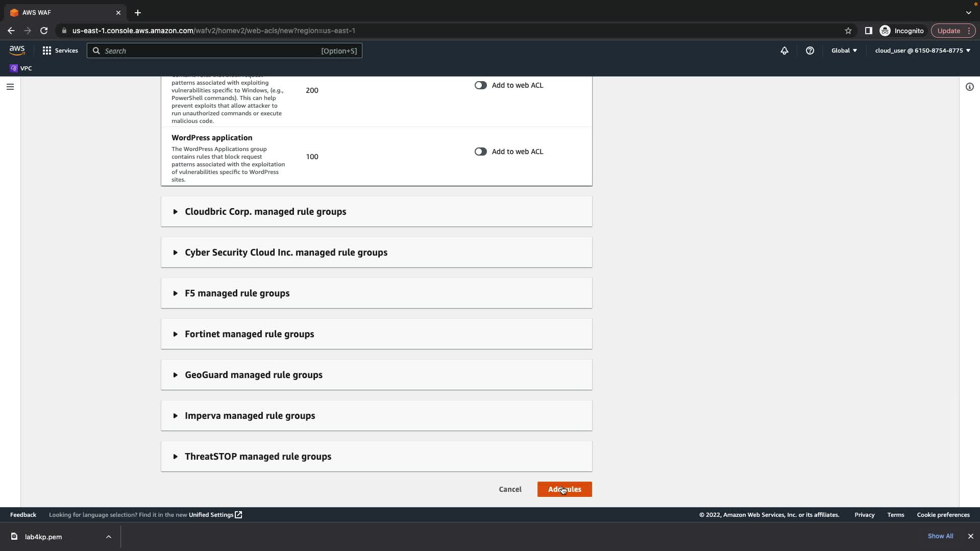This screenshot has height=551, width=980.
Task: Click the Add rules button
Action: point(565,489)
